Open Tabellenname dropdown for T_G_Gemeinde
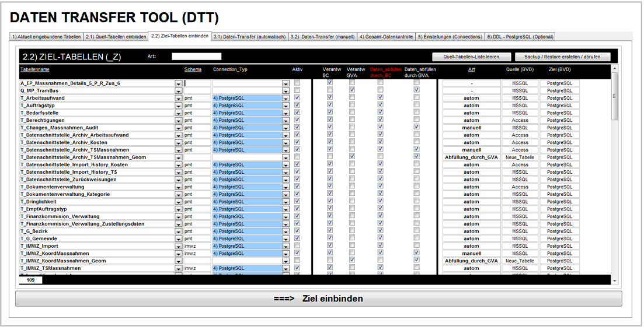 [178, 238]
